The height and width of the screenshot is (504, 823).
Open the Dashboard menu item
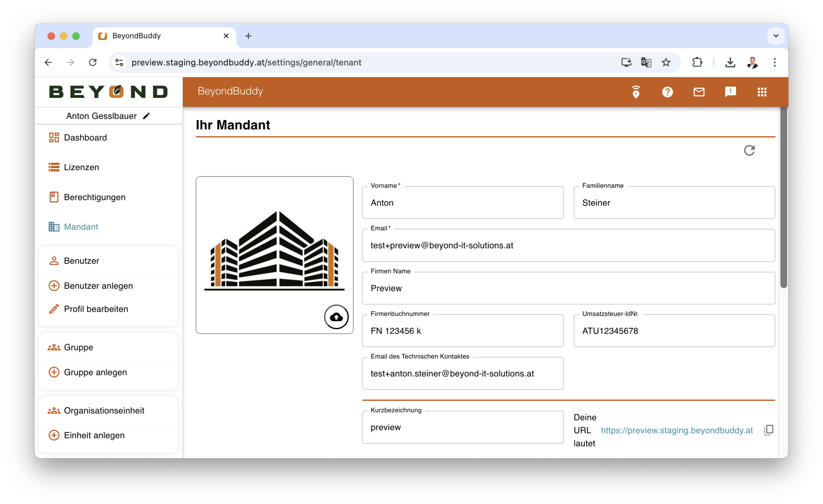85,138
